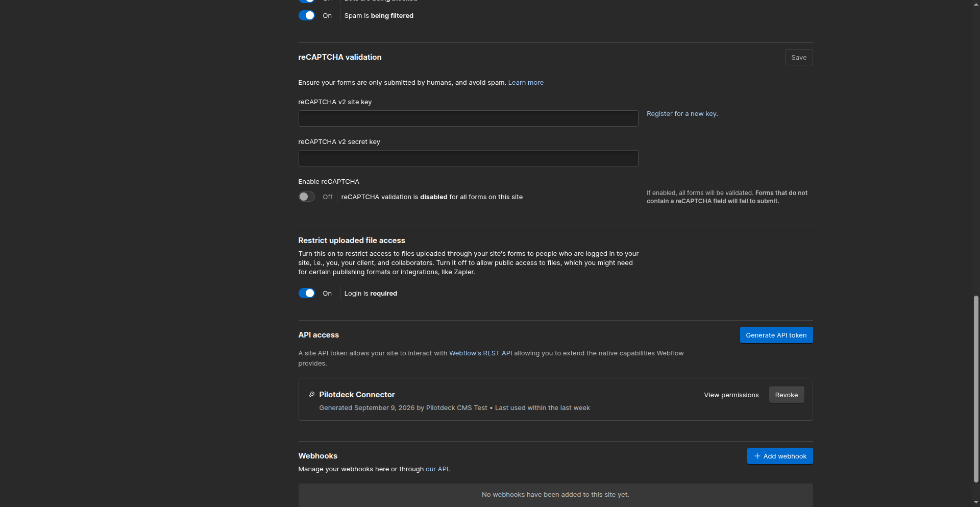Click the Add webhook button
Viewport: 980px width, 507px height.
coord(779,456)
